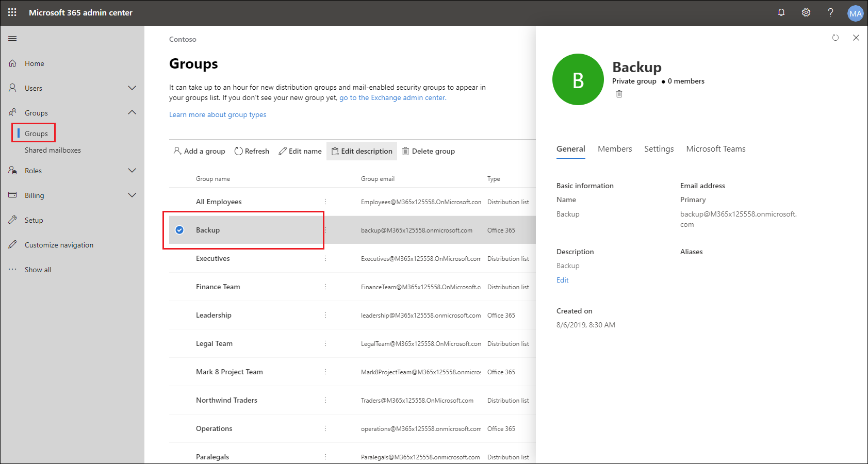
Task: Open the app launcher waffle icon
Action: point(12,12)
